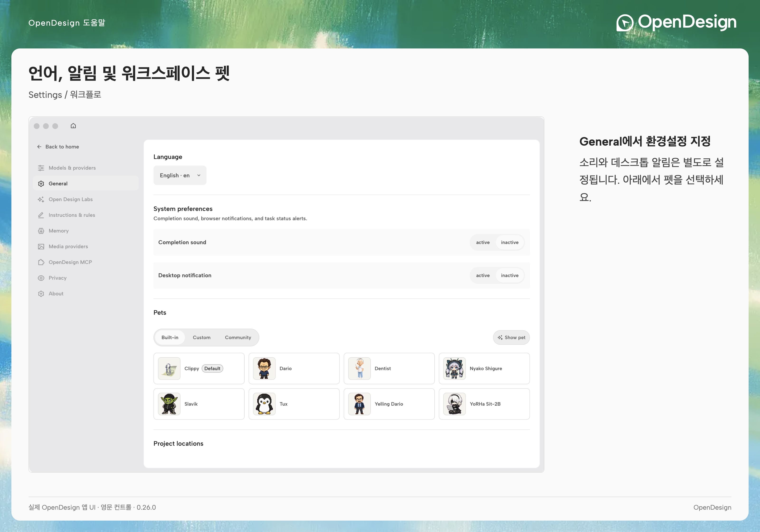Click the chevron arrow in language selector

(199, 176)
